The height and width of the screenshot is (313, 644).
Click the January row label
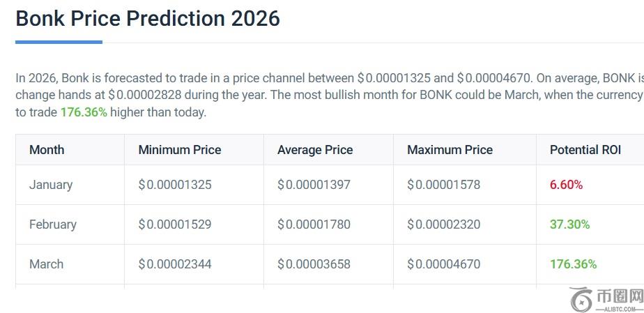pos(51,185)
